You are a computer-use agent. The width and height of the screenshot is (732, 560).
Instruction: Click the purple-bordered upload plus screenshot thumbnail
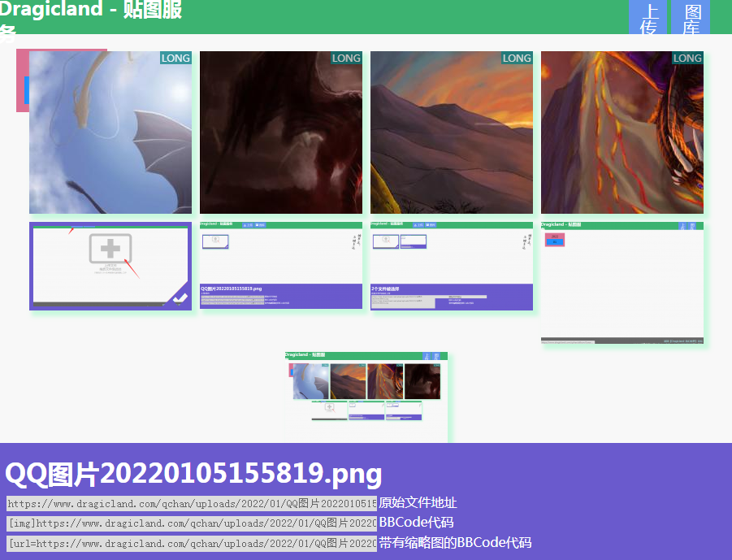[x=110, y=267]
